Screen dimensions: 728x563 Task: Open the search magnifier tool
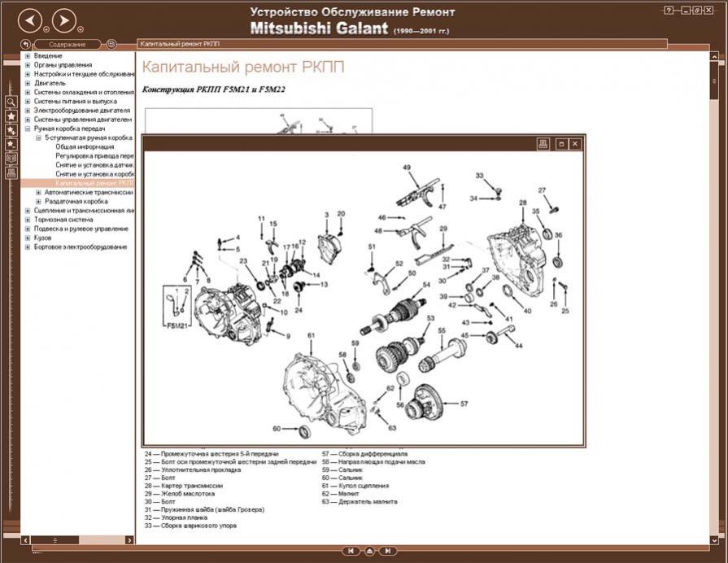11,102
